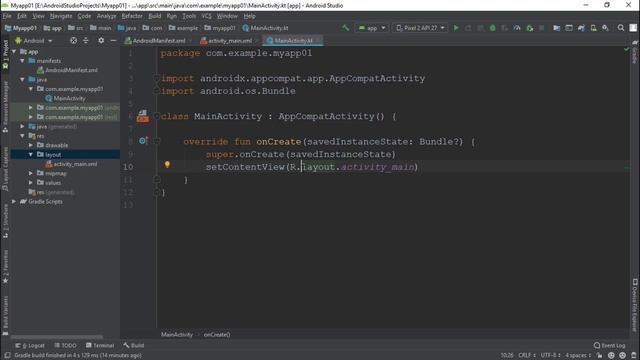Open the Build tool window at the bottom
Image resolution: width=640 pixels, height=360 pixels.
coord(134,346)
